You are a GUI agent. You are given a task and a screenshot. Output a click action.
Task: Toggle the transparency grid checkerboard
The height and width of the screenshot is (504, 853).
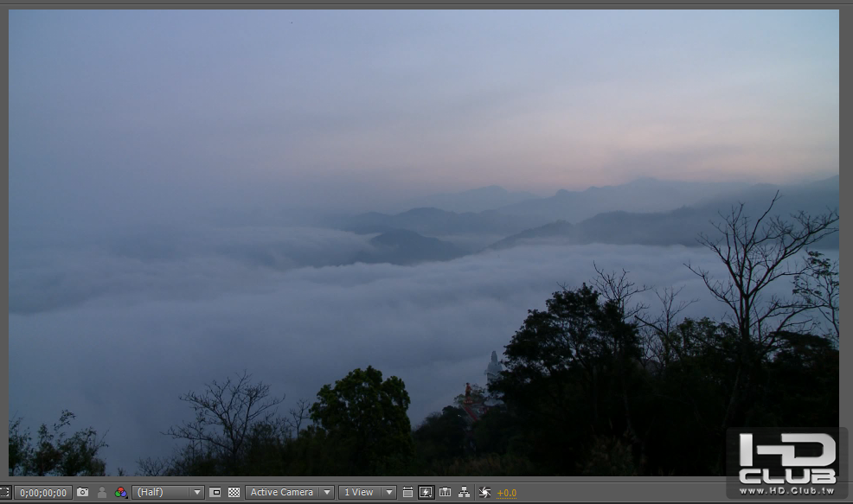tap(234, 493)
